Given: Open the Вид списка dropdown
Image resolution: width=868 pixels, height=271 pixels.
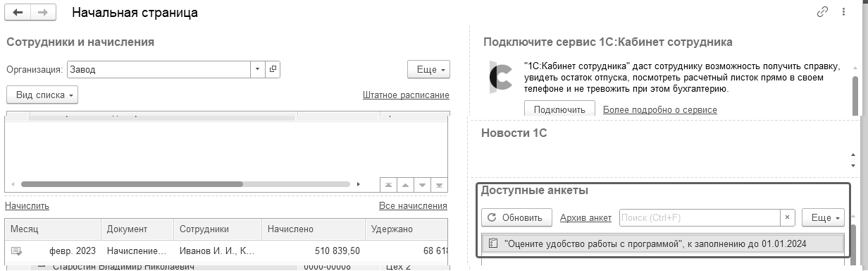Looking at the screenshot, I should (x=42, y=95).
